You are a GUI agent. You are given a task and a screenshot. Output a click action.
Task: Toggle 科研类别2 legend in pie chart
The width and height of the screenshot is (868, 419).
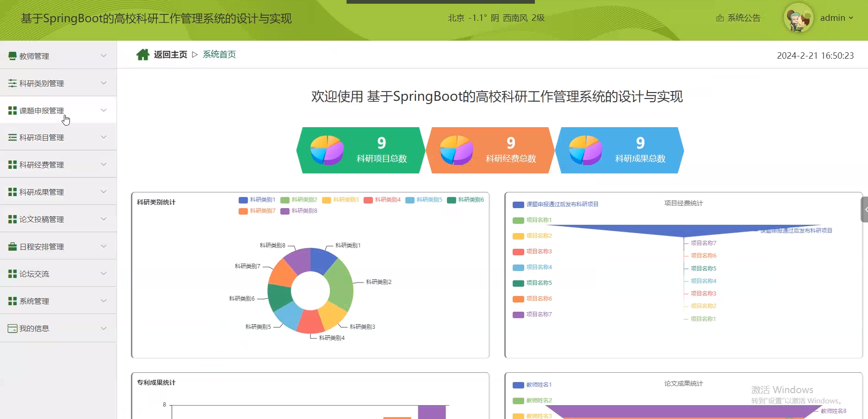point(298,200)
